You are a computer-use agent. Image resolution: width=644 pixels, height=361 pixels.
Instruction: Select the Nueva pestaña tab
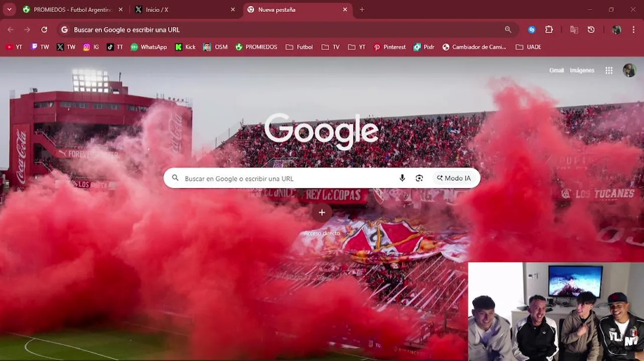(x=297, y=10)
